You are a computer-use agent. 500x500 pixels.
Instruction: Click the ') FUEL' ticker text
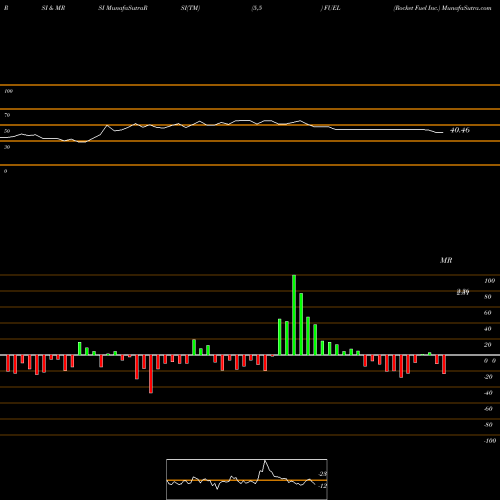(x=331, y=8)
